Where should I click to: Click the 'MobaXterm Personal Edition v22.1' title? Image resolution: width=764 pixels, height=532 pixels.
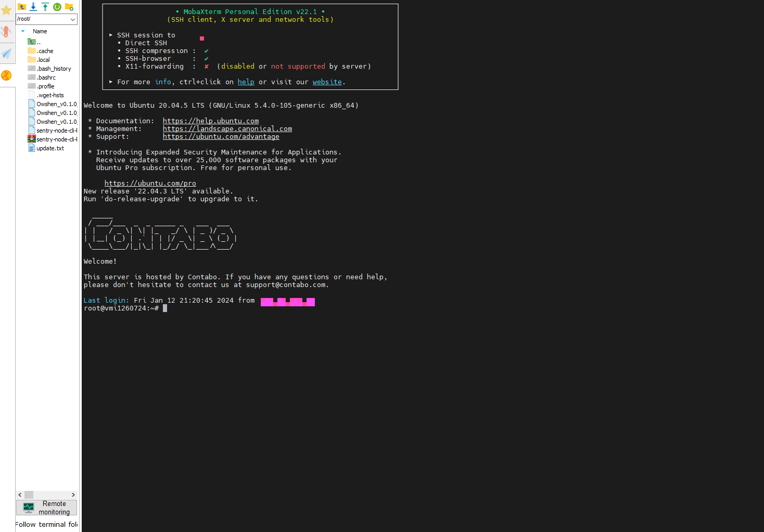(x=250, y=12)
